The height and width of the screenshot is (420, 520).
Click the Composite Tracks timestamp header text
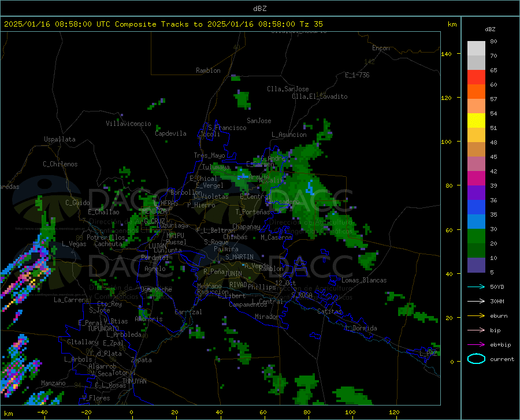coord(163,24)
